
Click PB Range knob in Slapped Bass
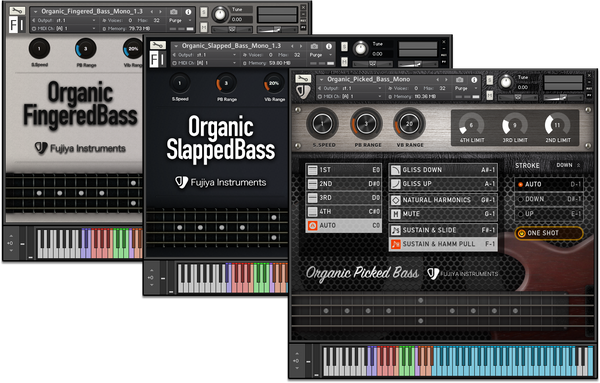coord(226,83)
